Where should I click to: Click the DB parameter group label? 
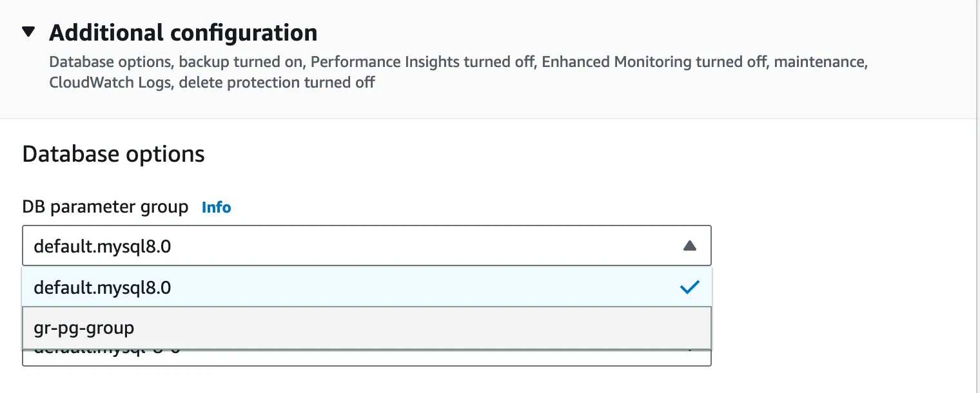click(x=105, y=207)
